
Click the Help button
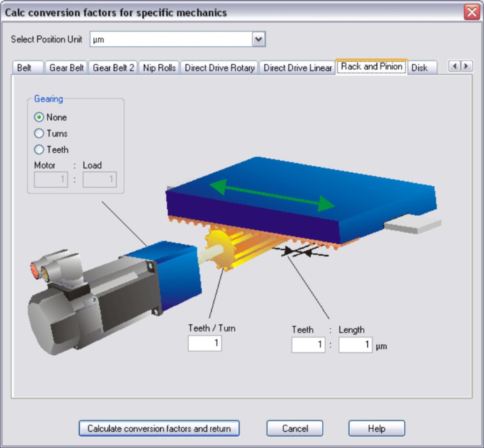(x=376, y=428)
